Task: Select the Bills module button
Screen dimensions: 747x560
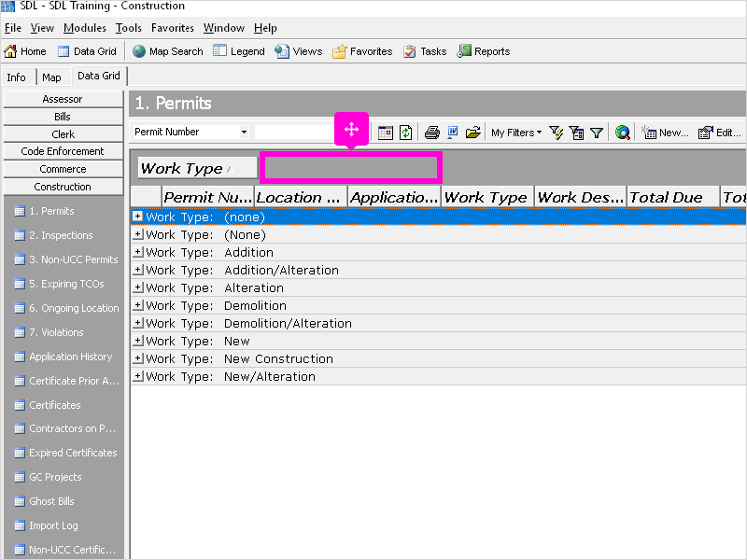Action: pyautogui.click(x=63, y=117)
